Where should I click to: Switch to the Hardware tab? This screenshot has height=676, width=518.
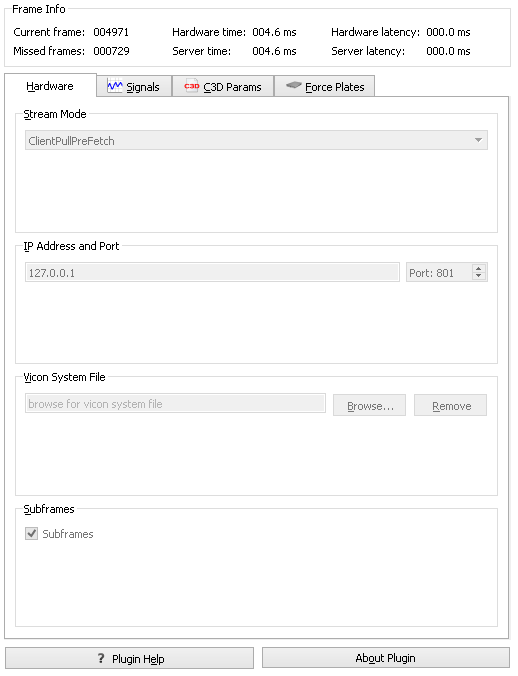[50, 86]
